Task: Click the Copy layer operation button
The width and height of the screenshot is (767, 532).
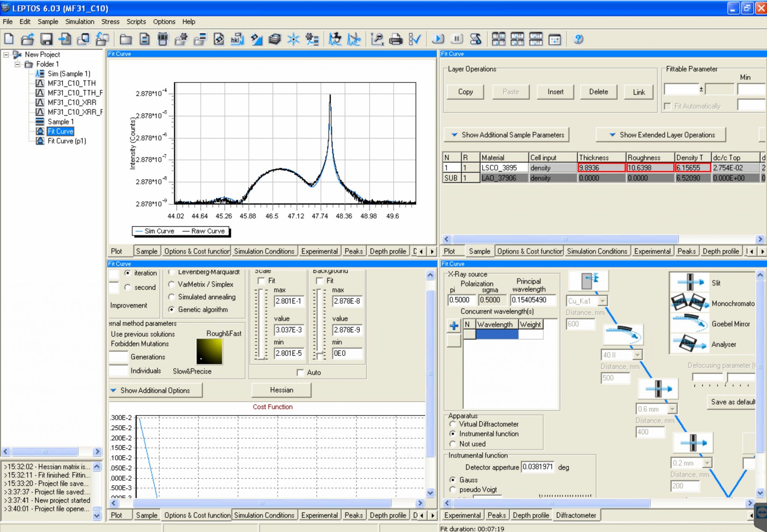Action: 466,92
